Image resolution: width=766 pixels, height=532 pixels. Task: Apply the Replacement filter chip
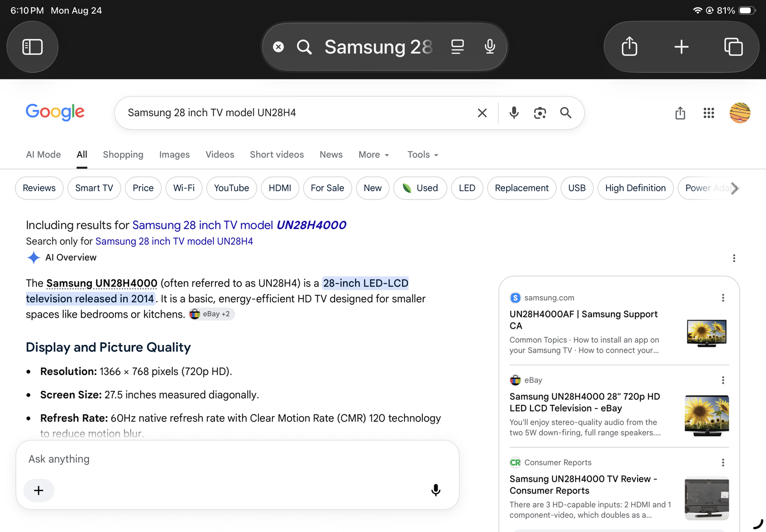[522, 188]
